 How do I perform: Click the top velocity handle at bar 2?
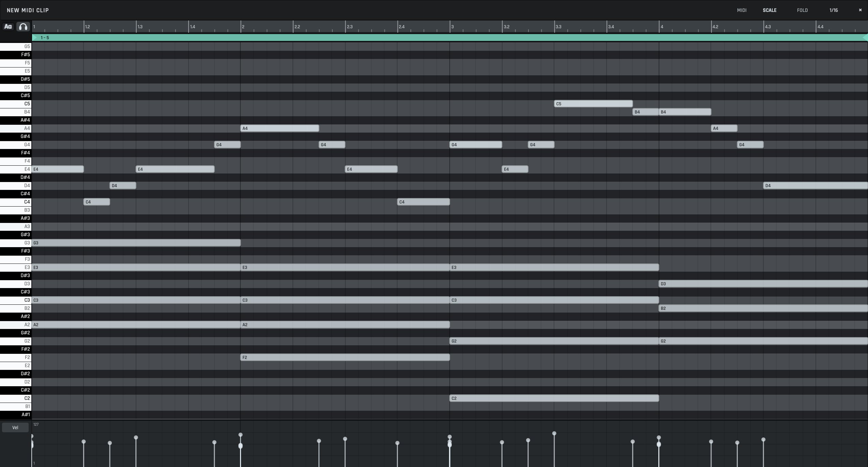pos(240,435)
